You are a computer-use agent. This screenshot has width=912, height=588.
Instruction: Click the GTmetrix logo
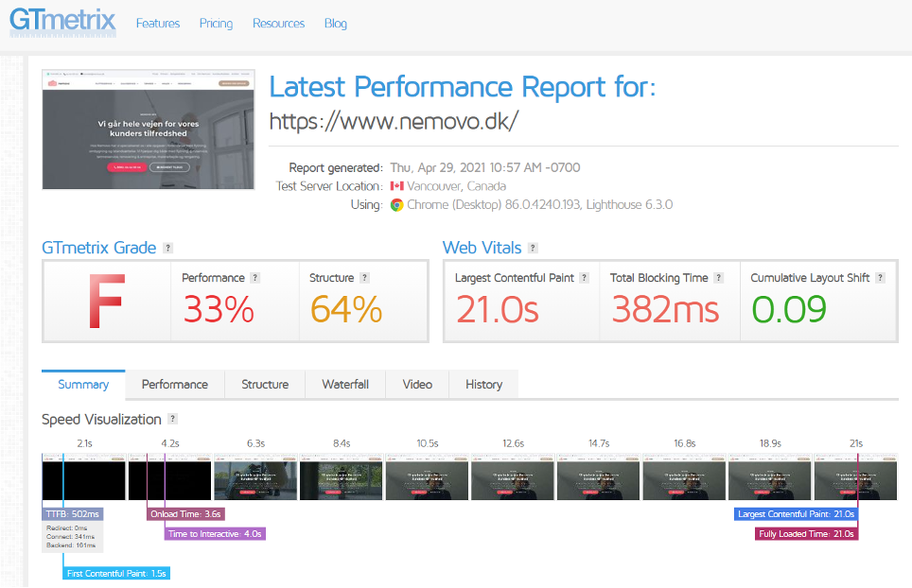[62, 22]
